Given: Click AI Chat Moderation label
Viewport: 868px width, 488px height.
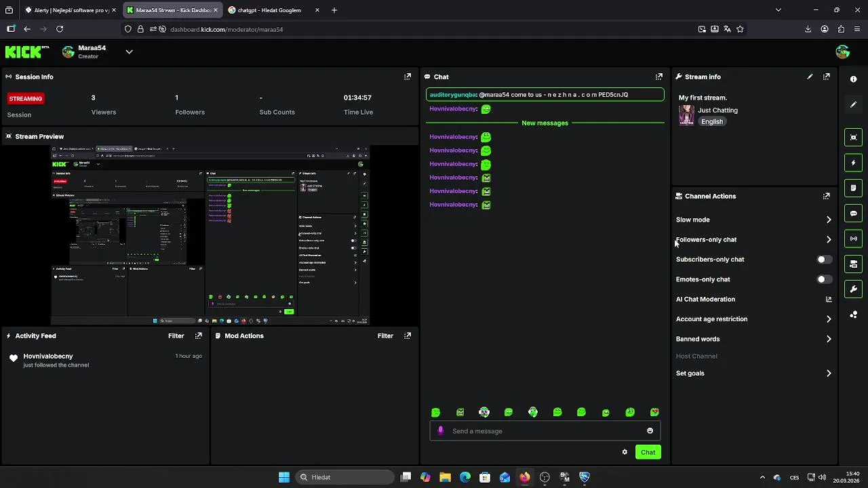Looking at the screenshot, I should pyautogui.click(x=705, y=299).
